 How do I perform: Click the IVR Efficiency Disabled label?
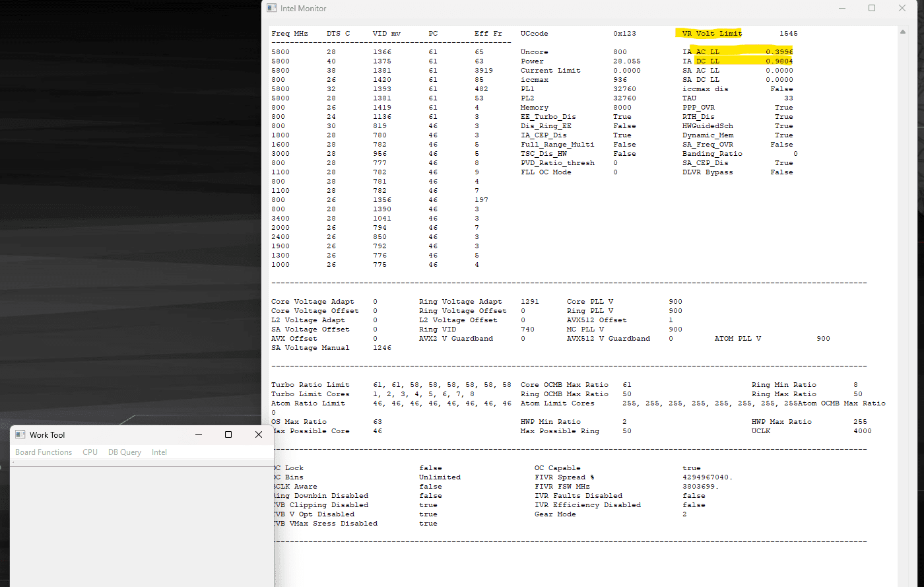pyautogui.click(x=587, y=504)
